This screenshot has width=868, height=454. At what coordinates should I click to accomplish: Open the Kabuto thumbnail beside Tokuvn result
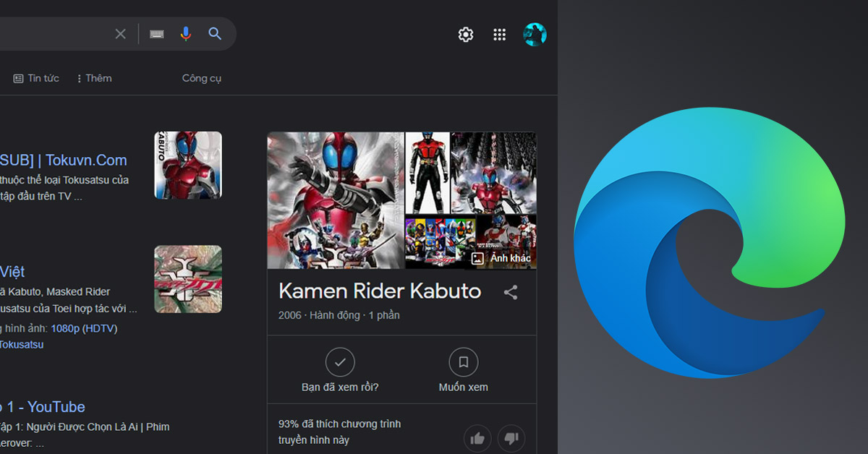pyautogui.click(x=188, y=165)
